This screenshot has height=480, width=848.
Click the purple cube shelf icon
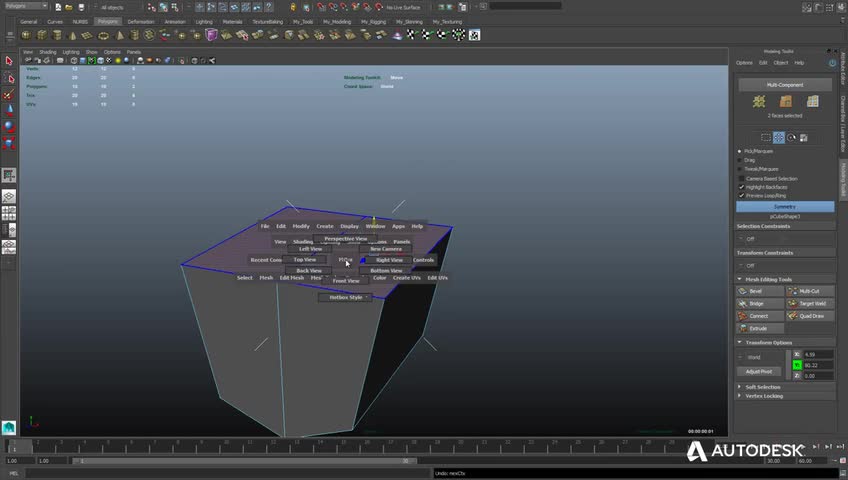211,35
